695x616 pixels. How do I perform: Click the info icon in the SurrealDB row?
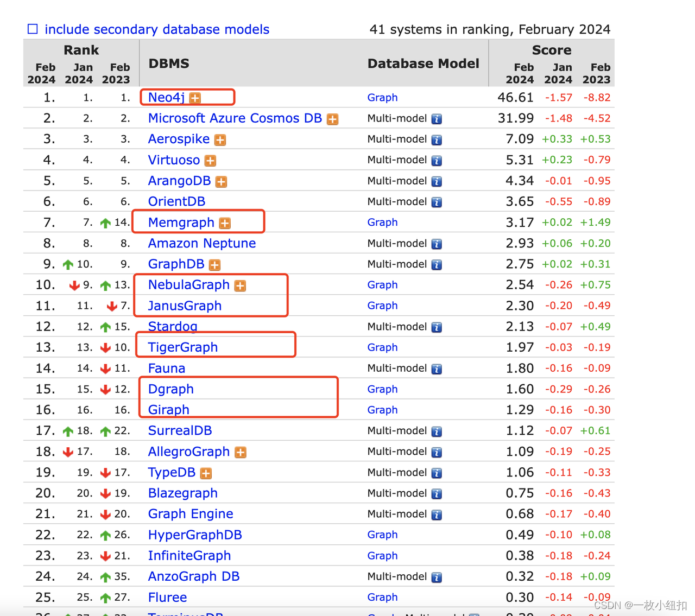[x=437, y=431]
